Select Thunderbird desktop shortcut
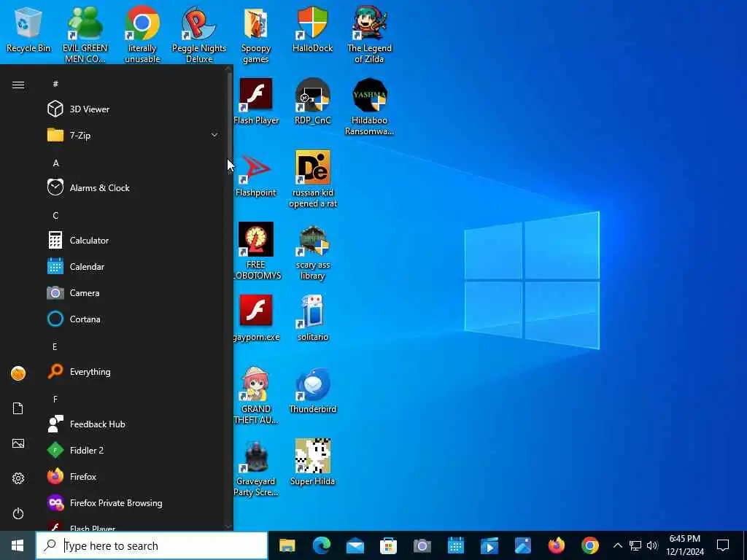747x560 pixels. 312,391
